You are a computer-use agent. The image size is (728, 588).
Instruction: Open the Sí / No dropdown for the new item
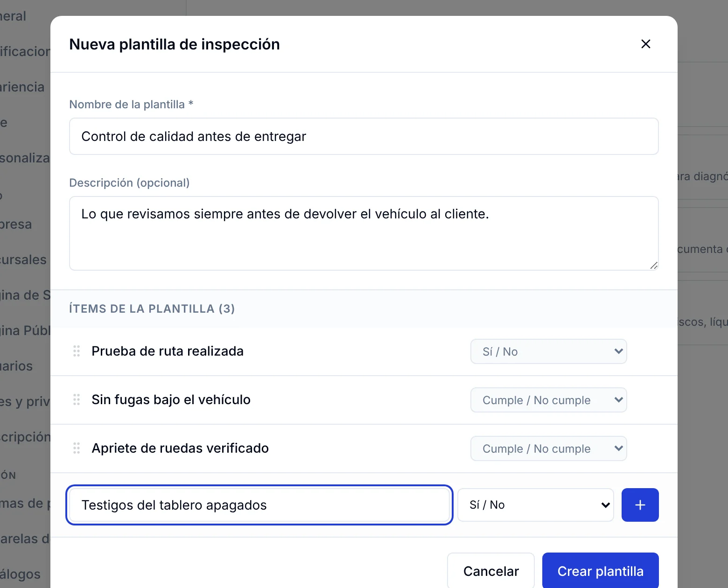click(x=536, y=505)
